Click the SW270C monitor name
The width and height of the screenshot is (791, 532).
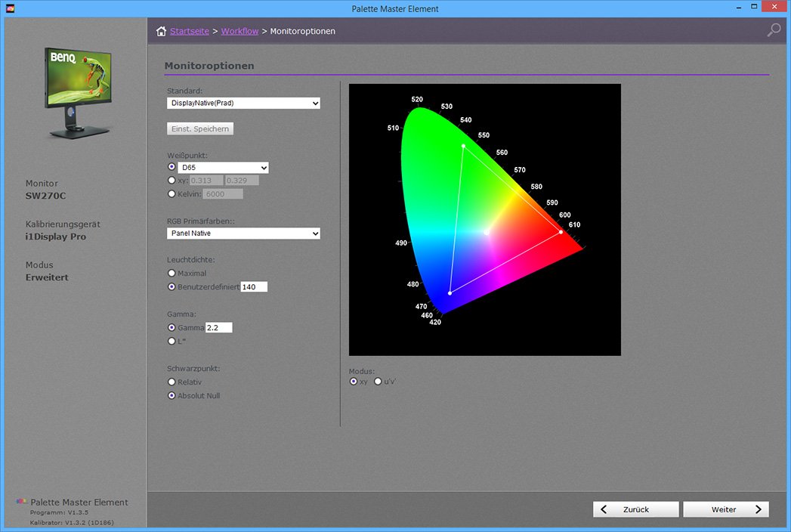pos(45,196)
